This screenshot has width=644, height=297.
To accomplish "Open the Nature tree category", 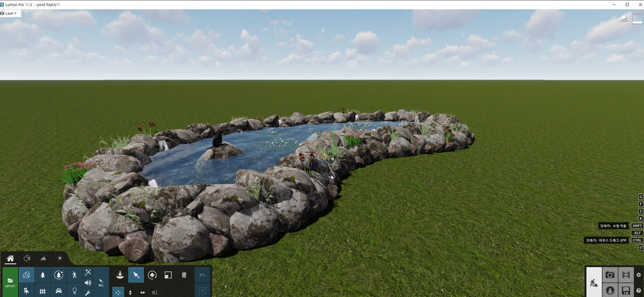I will pos(43,275).
